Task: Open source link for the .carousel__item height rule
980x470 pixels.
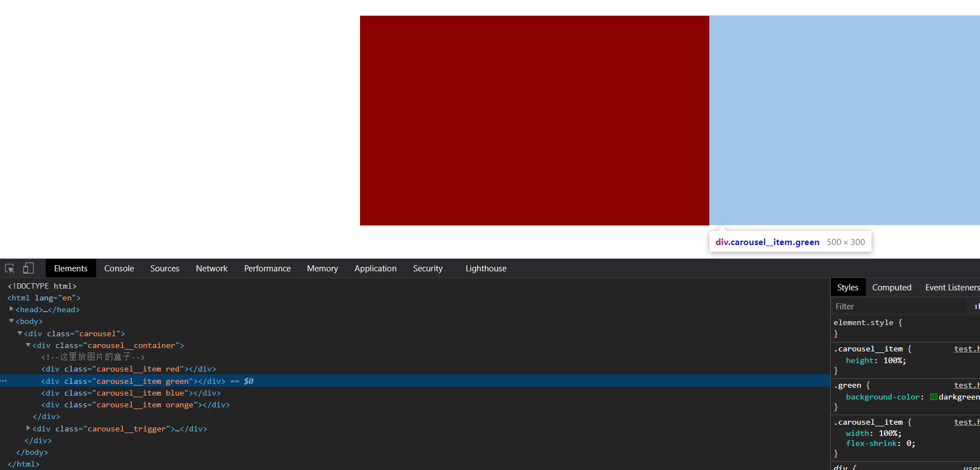Action: tap(967, 349)
